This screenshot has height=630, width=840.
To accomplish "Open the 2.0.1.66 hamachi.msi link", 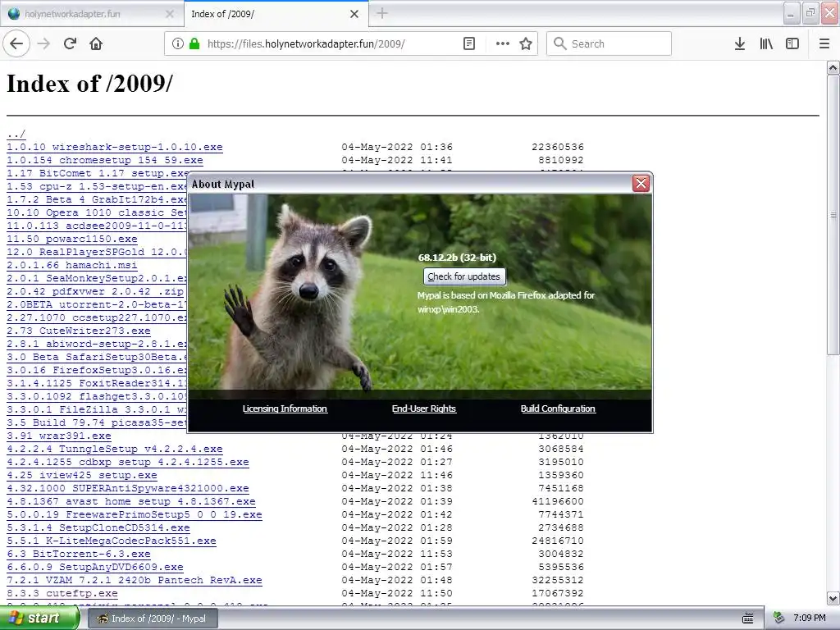I will pos(72,265).
